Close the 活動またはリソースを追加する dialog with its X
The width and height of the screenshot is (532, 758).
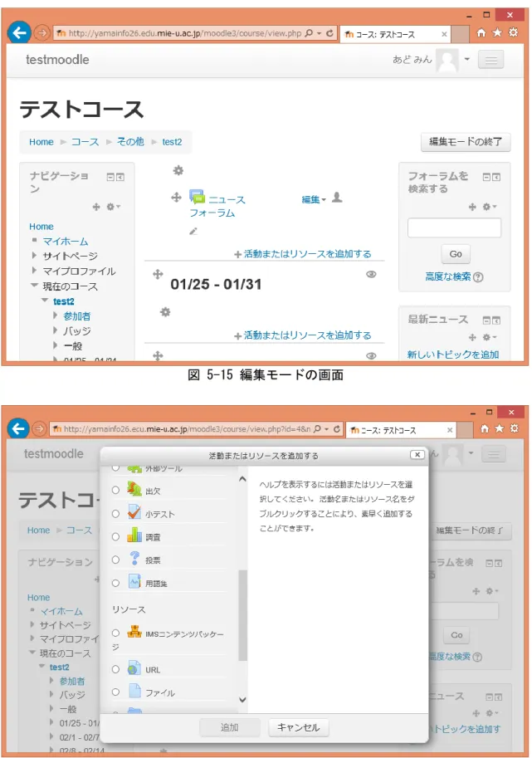(x=417, y=454)
